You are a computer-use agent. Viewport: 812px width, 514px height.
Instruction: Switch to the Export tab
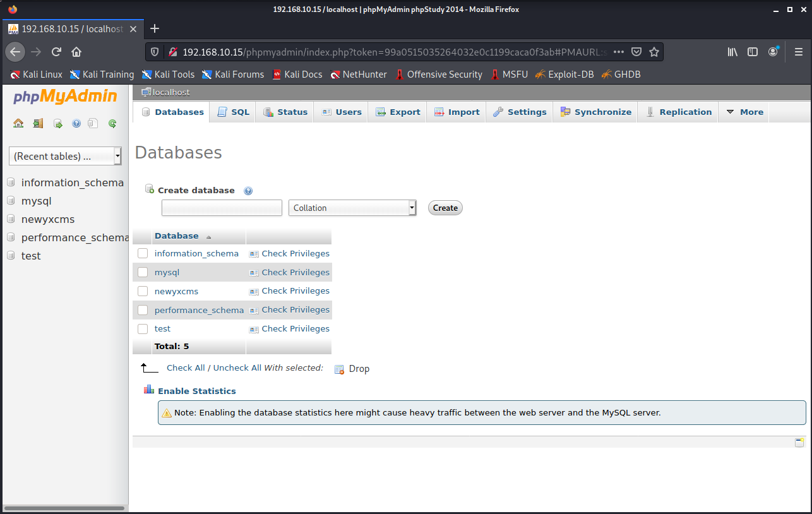pyautogui.click(x=398, y=112)
